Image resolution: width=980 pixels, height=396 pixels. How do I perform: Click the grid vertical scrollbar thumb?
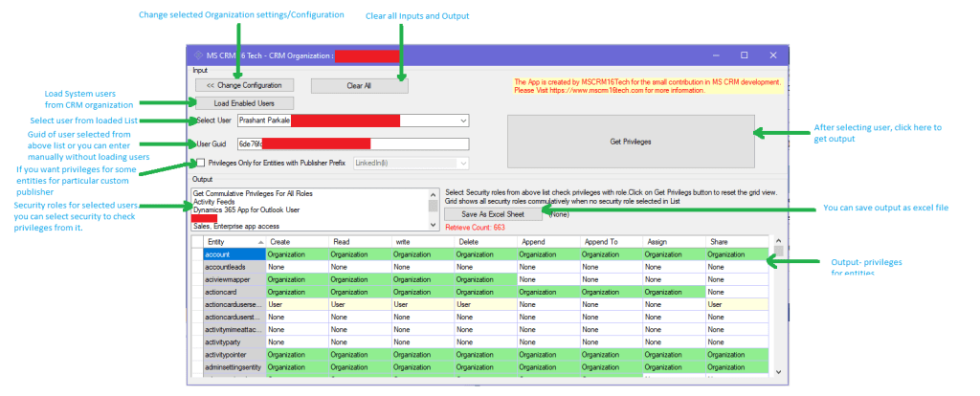click(778, 252)
